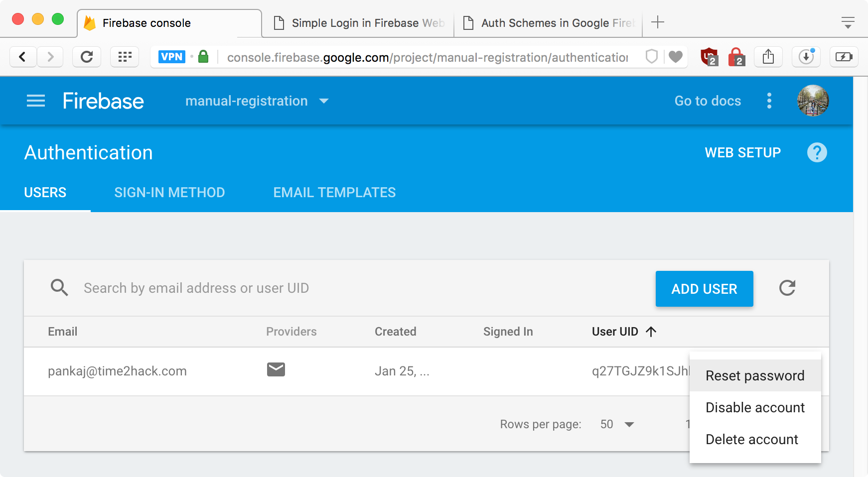868x477 pixels.
Task: Switch to Simple Login in Firebase Web tab
Action: [359, 23]
